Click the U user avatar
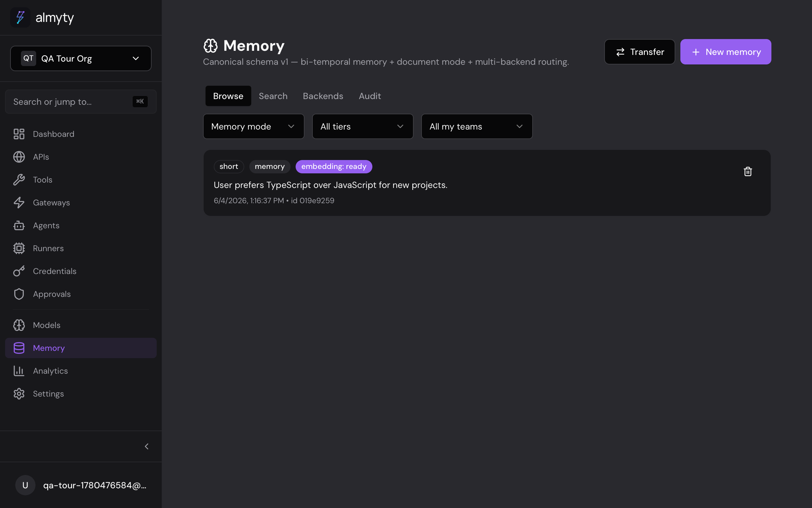Image resolution: width=812 pixels, height=508 pixels. point(25,485)
